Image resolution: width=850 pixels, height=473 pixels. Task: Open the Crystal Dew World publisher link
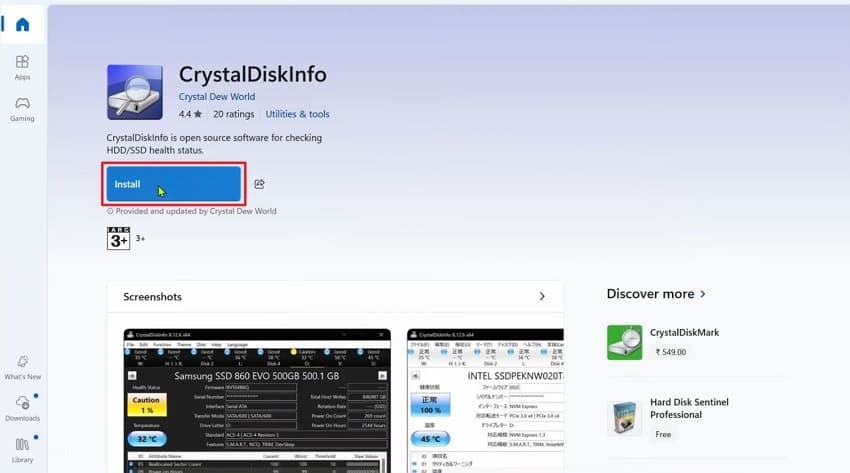[217, 96]
